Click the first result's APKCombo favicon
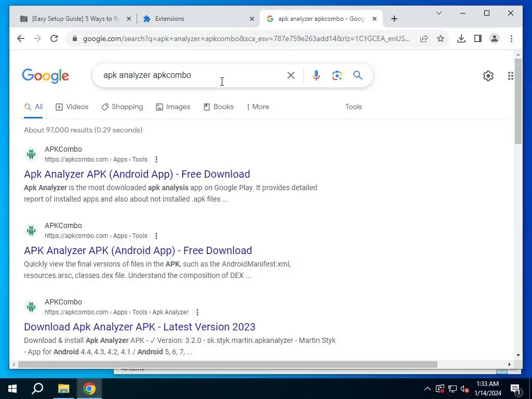 tap(31, 154)
